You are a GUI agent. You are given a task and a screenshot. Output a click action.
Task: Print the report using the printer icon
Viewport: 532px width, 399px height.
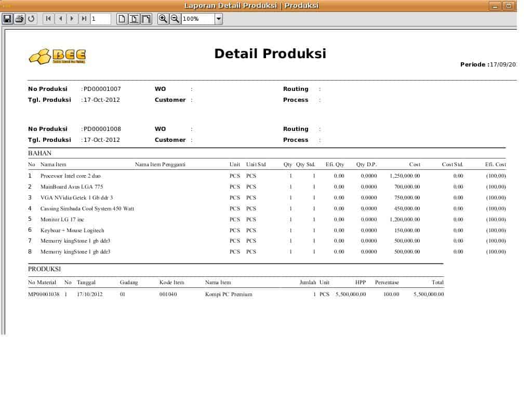19,19
